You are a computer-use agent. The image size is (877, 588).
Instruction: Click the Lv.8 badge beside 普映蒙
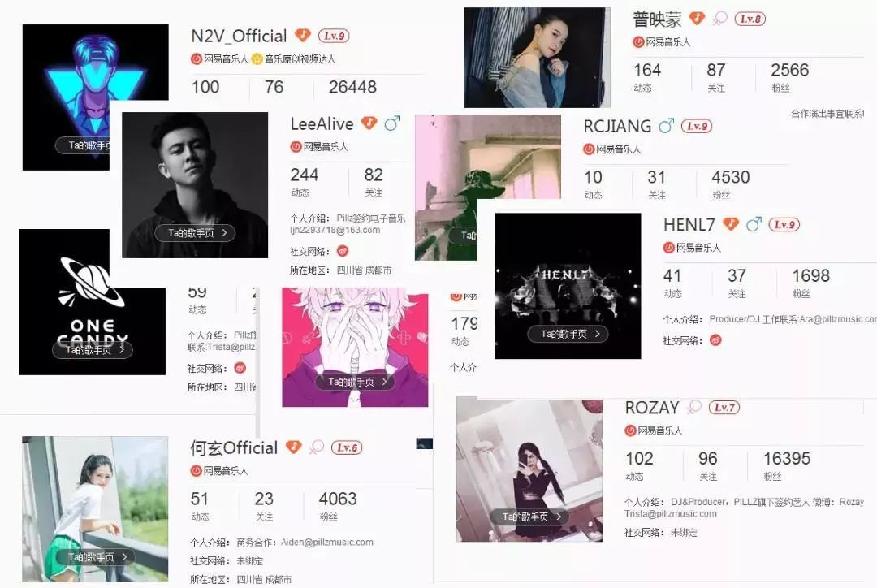click(x=750, y=19)
